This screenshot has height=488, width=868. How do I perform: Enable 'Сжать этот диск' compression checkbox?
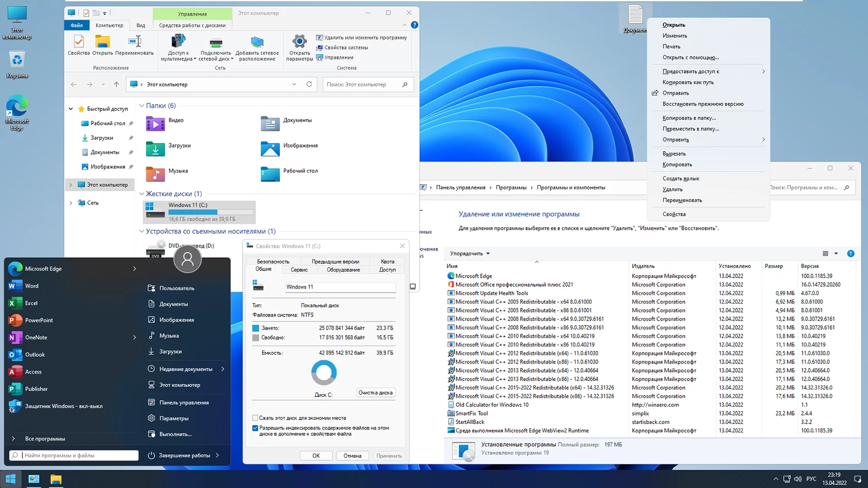point(255,418)
